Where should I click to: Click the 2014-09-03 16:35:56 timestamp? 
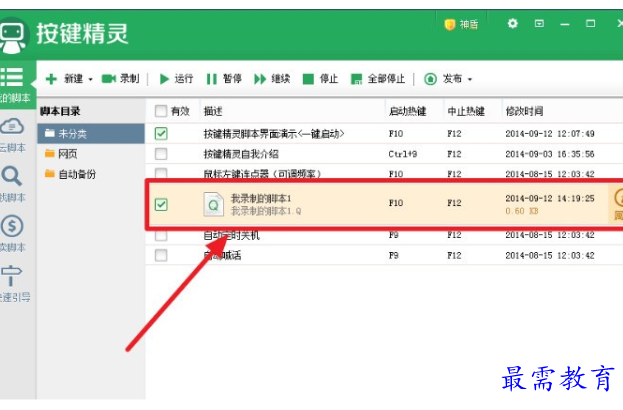tap(550, 154)
